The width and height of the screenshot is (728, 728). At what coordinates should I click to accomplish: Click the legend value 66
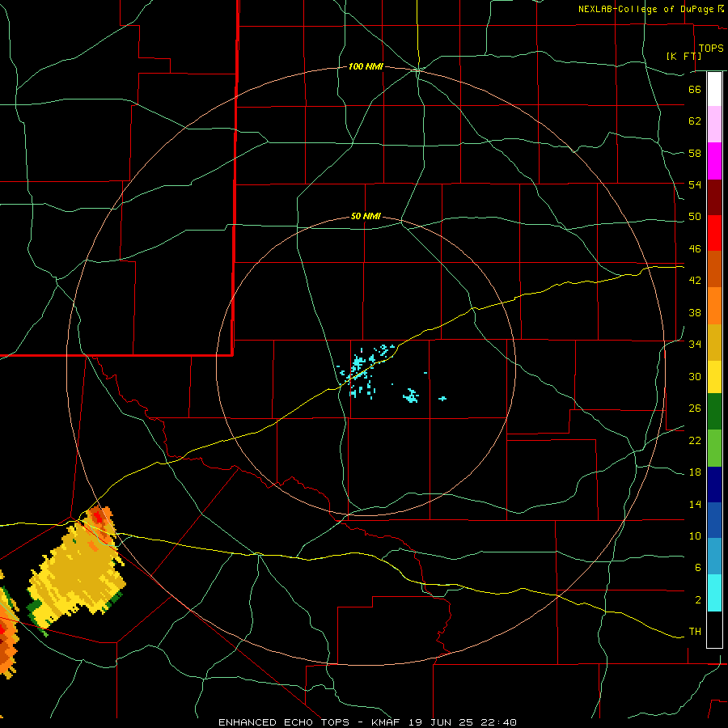point(695,89)
